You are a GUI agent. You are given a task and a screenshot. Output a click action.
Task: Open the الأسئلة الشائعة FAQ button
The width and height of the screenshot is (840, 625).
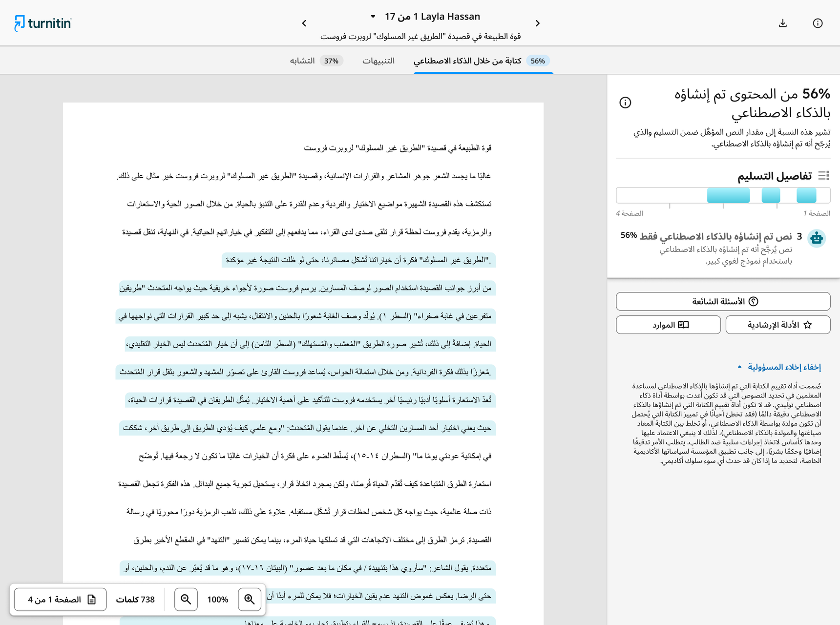(723, 301)
